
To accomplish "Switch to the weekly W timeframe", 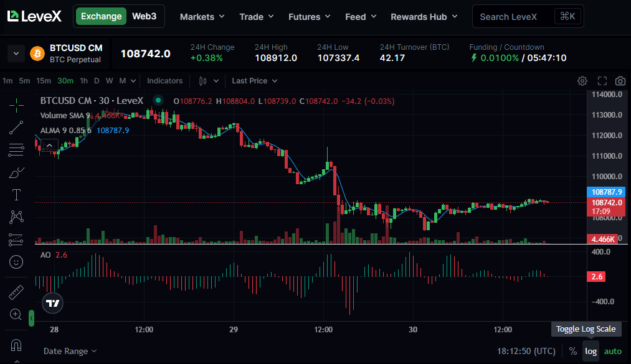I will coord(110,81).
